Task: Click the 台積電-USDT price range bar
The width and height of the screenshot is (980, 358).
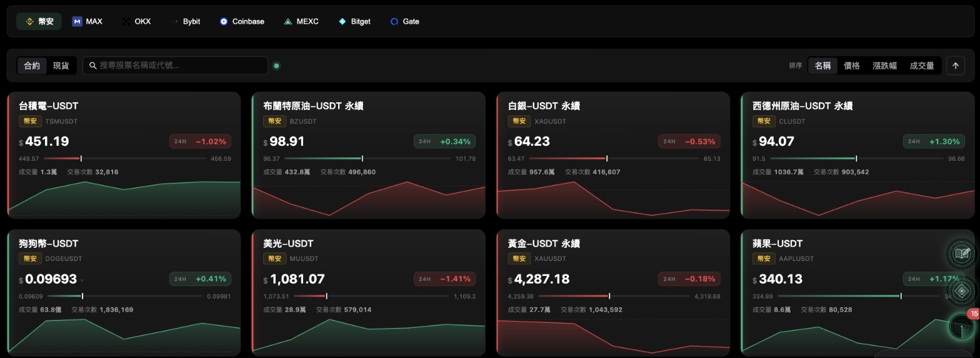Action: click(125, 159)
